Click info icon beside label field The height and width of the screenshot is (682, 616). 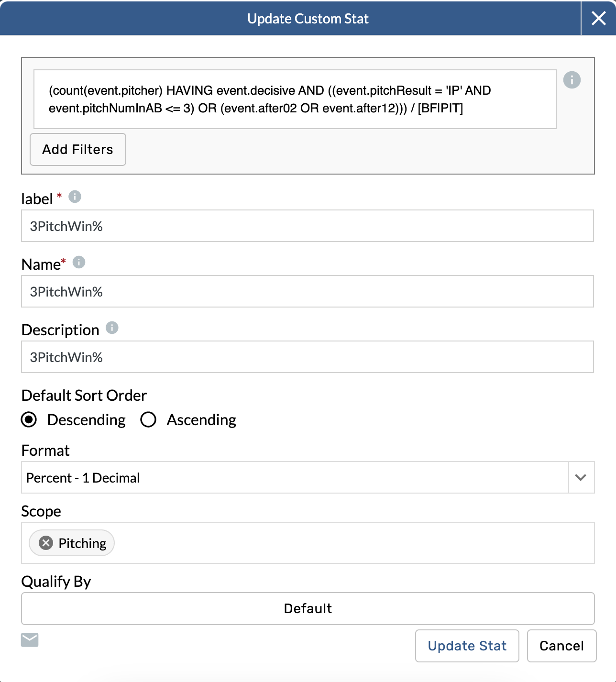pos(75,197)
